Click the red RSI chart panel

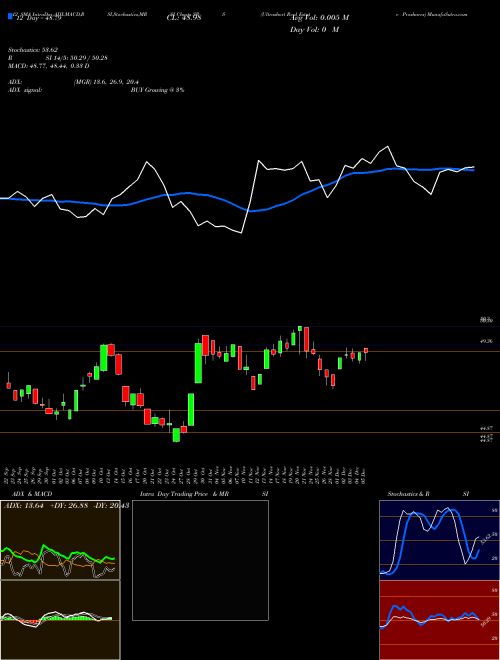tap(439, 620)
